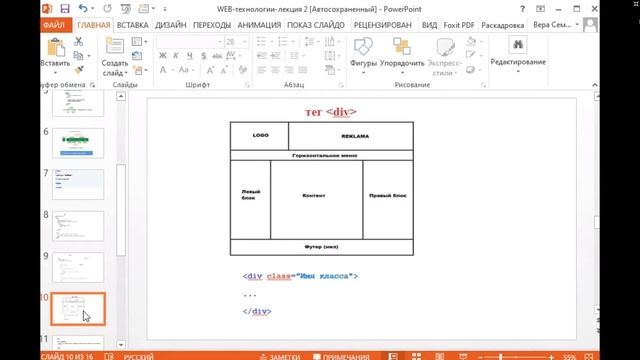
Task: Switch to the ДИЗАЙН tab
Action: 171,25
